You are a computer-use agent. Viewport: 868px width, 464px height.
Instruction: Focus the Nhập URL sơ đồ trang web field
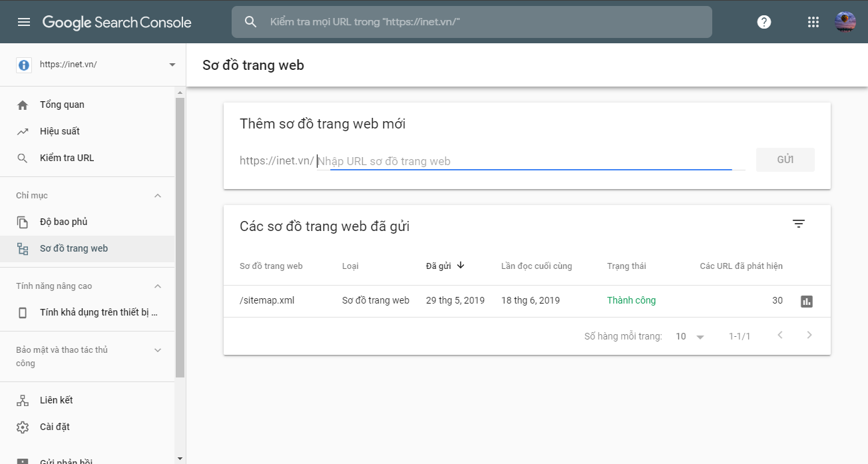[x=531, y=161]
